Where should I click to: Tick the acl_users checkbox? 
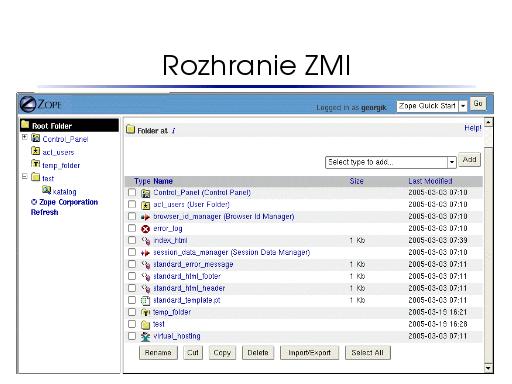click(x=132, y=204)
